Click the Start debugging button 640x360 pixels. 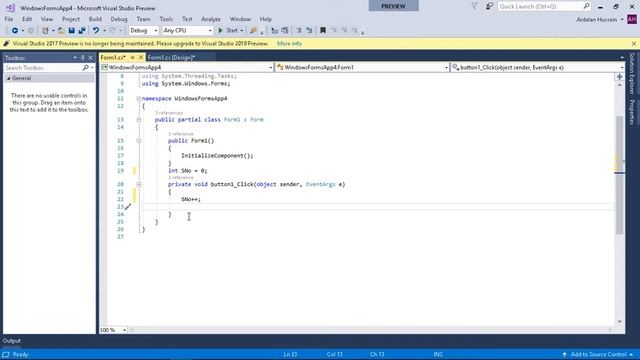tap(228, 31)
